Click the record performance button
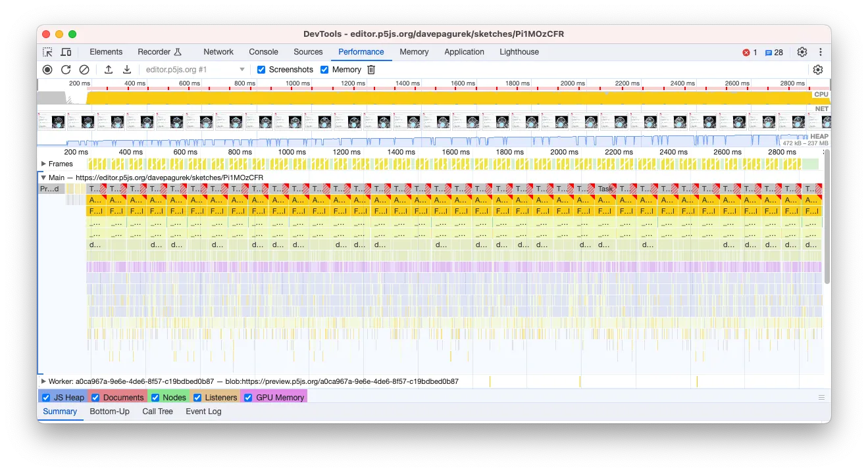Screen dimensions: 868x472 click(x=46, y=69)
